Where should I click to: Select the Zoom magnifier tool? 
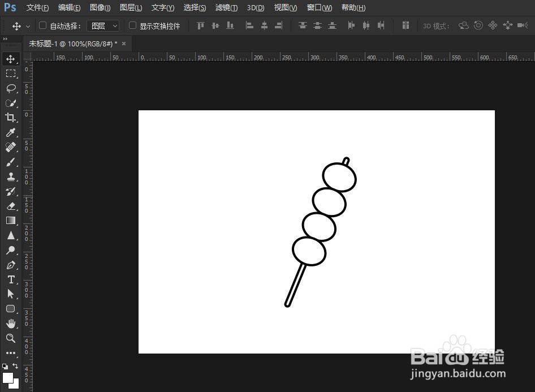pyautogui.click(x=11, y=338)
